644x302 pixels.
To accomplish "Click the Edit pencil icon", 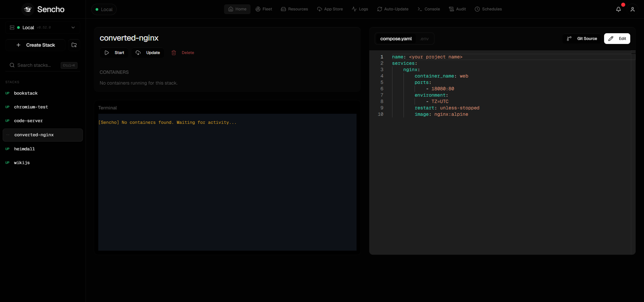I will 611,39.
